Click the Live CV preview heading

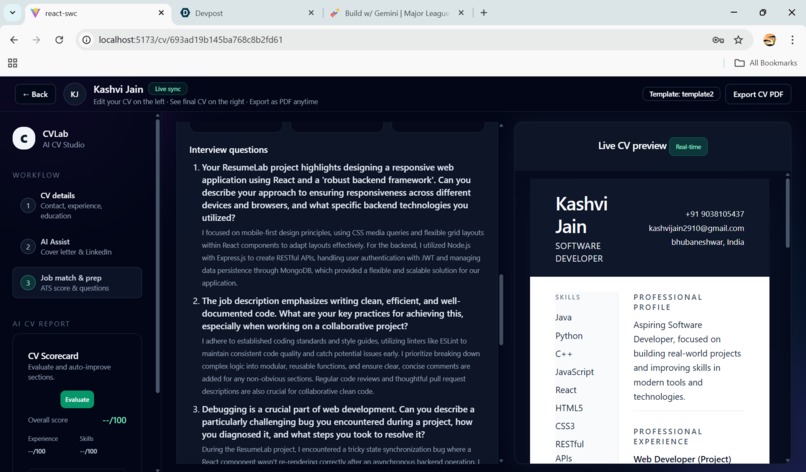click(632, 146)
